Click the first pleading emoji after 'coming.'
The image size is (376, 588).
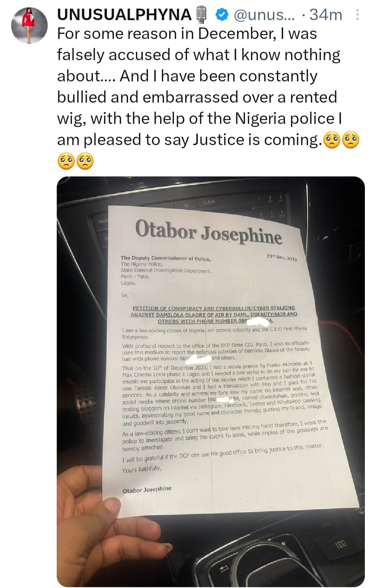(332, 140)
